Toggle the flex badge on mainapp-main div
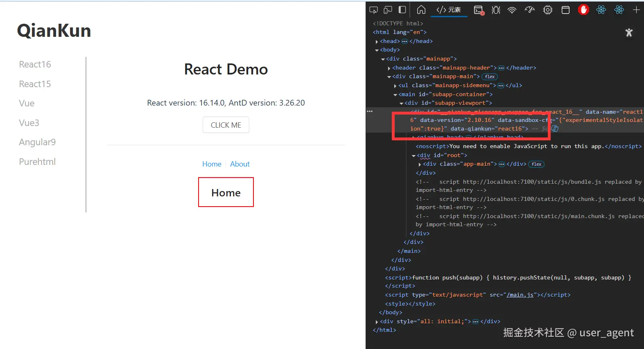Image resolution: width=644 pixels, height=349 pixels. pyautogui.click(x=490, y=77)
